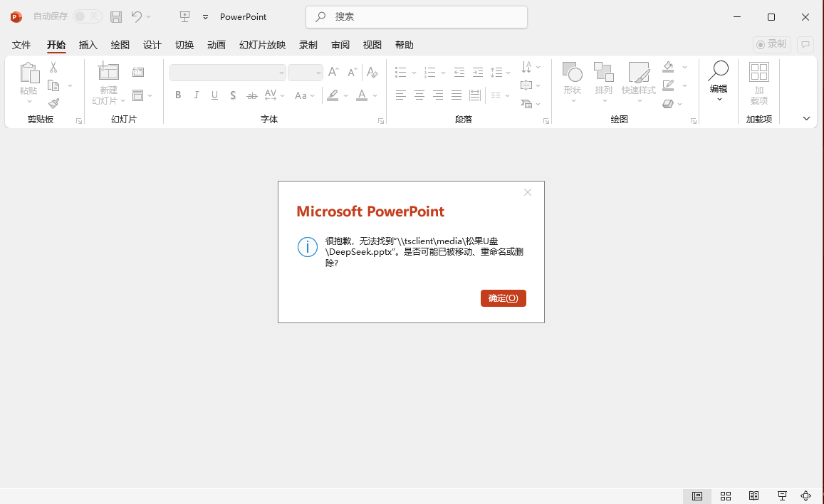Click the Cut scissors icon
Image resolution: width=824 pixels, height=504 pixels.
53,67
